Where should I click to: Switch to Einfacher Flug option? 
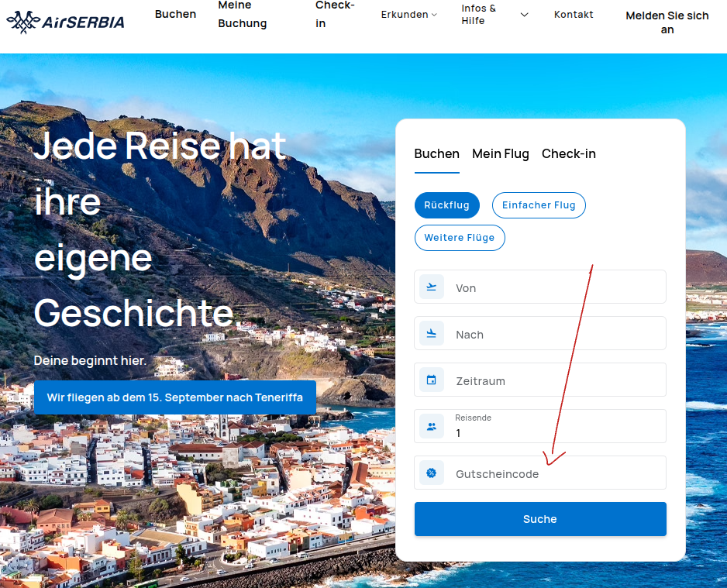(539, 205)
